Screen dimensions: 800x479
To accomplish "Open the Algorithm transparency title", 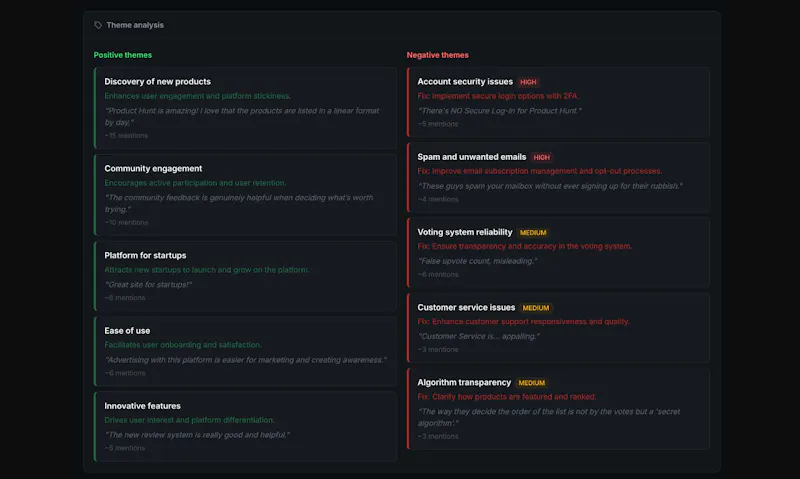I will 464,383.
